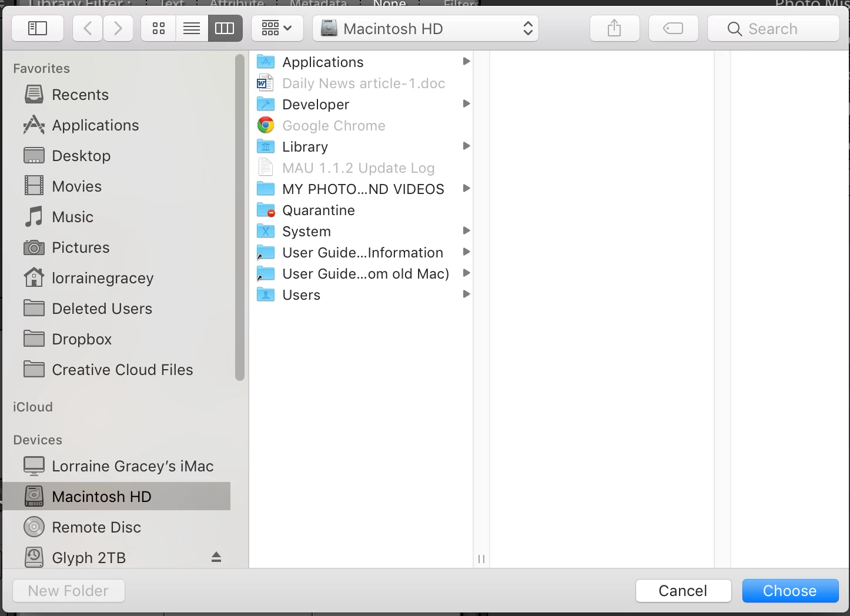This screenshot has height=616, width=850.
Task: Select the Quarantine folder
Action: (x=362, y=210)
